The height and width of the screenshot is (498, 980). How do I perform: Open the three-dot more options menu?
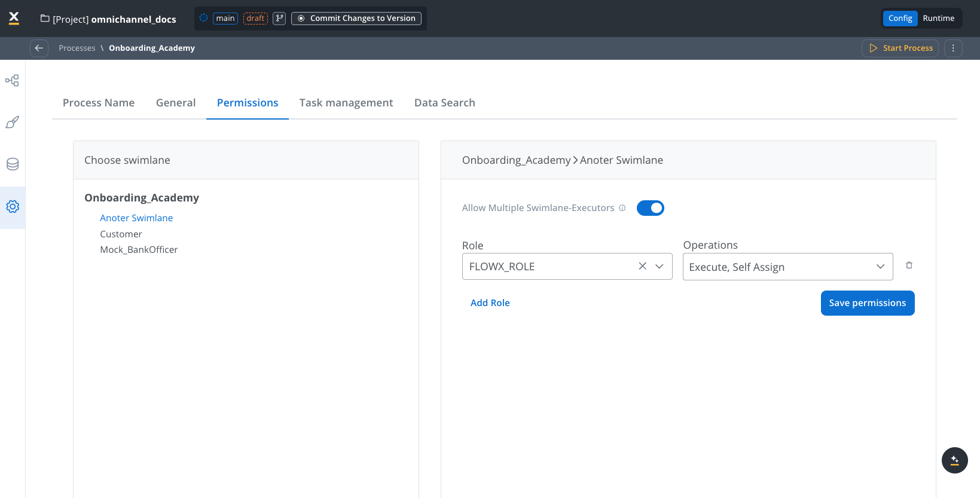pyautogui.click(x=953, y=48)
